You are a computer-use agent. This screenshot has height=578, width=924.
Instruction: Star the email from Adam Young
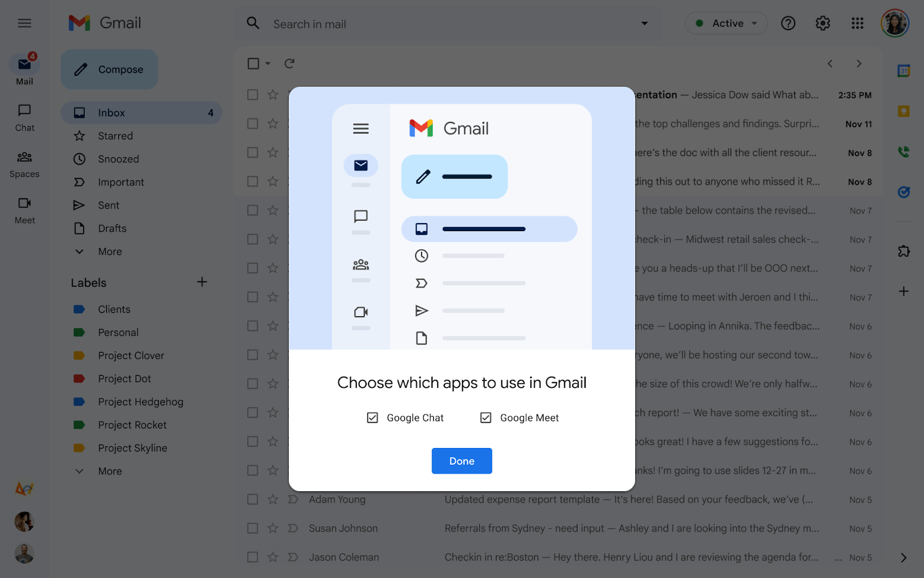point(272,499)
